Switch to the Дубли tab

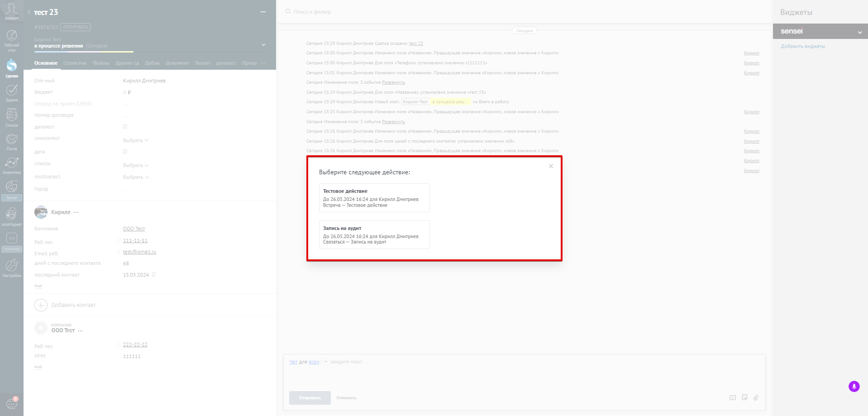click(x=152, y=63)
